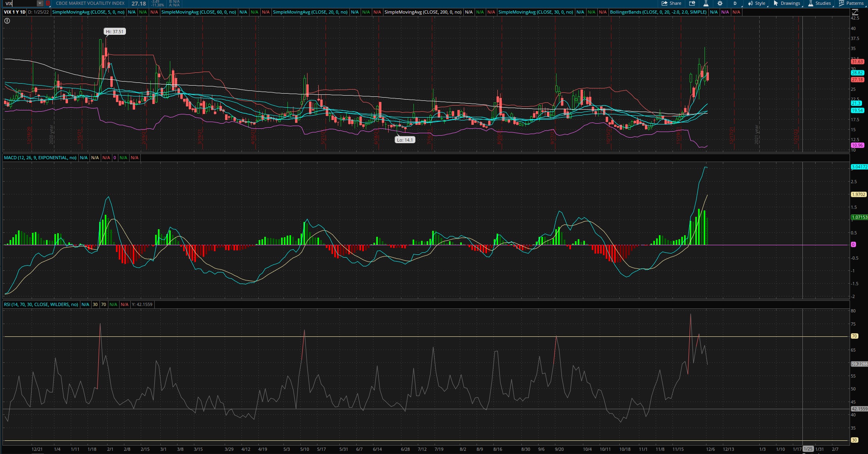This screenshot has height=454, width=868.
Task: Open chart settings gear icon
Action: click(720, 3)
